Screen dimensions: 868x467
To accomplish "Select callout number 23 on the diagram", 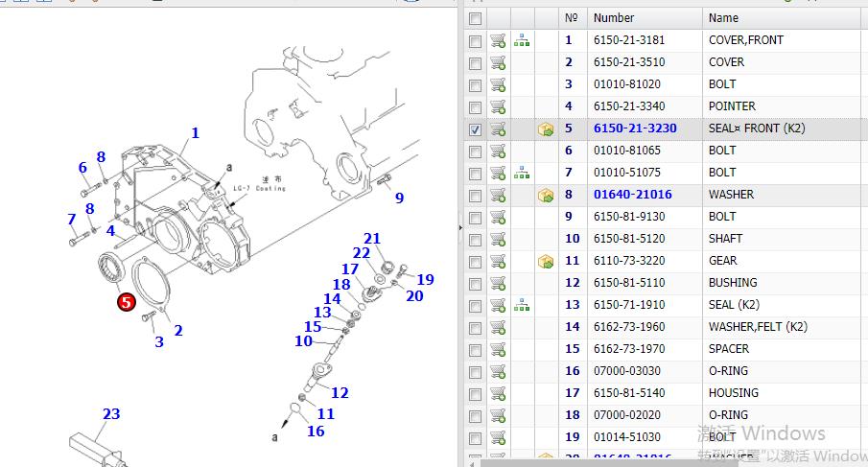I will pos(111,414).
